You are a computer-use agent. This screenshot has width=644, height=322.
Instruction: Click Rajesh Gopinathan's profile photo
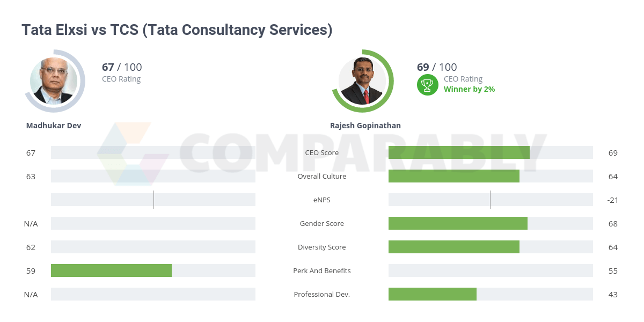[x=363, y=81]
